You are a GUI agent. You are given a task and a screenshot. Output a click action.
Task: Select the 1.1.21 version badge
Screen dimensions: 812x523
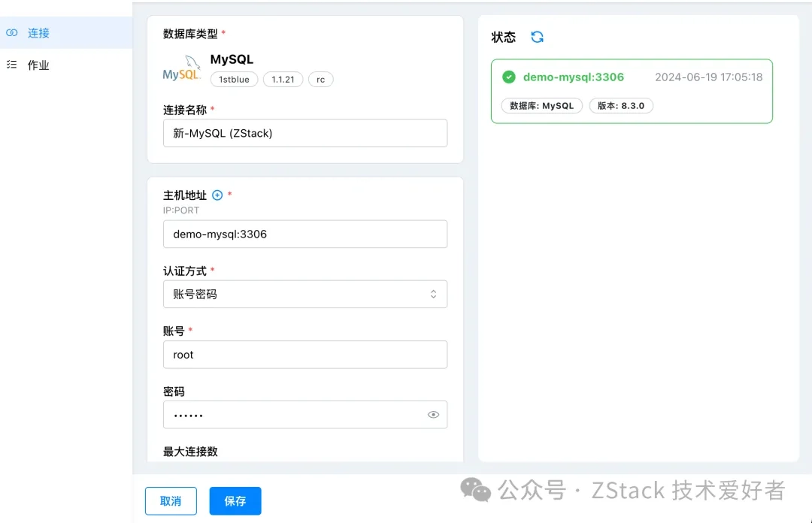283,79
